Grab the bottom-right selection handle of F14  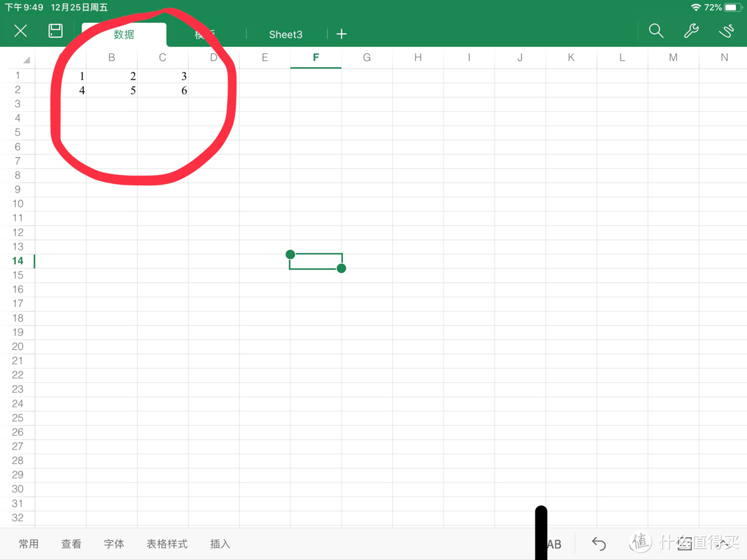[x=341, y=268]
